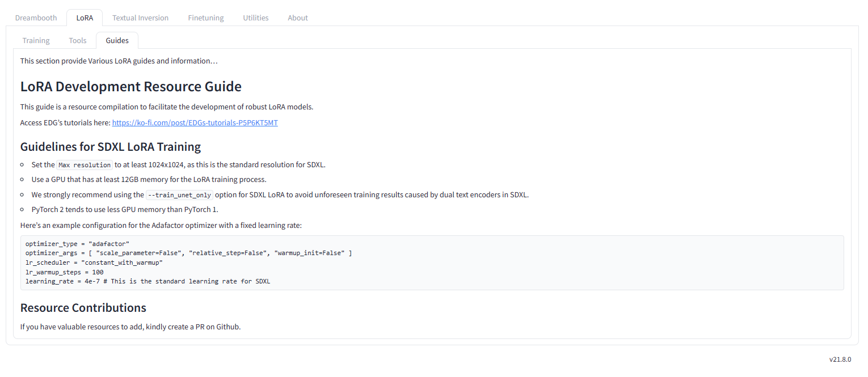
Task: Switch to the Training subtab
Action: pyautogui.click(x=36, y=40)
